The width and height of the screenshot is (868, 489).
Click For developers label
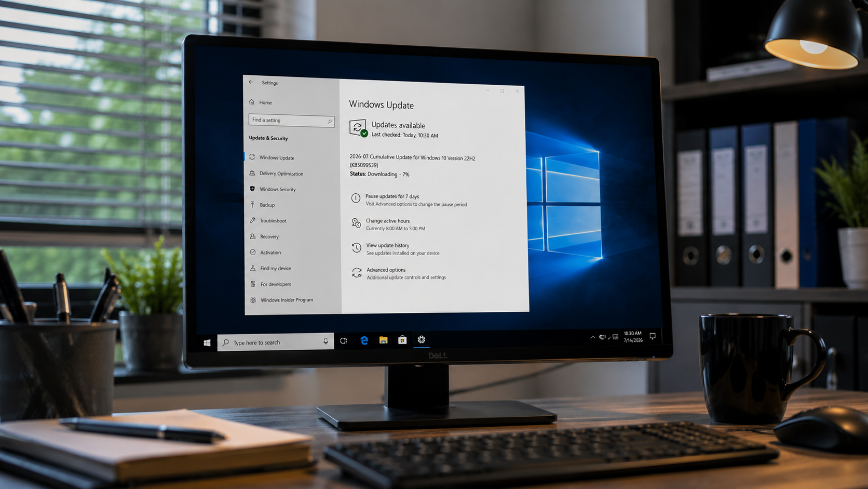(x=276, y=284)
